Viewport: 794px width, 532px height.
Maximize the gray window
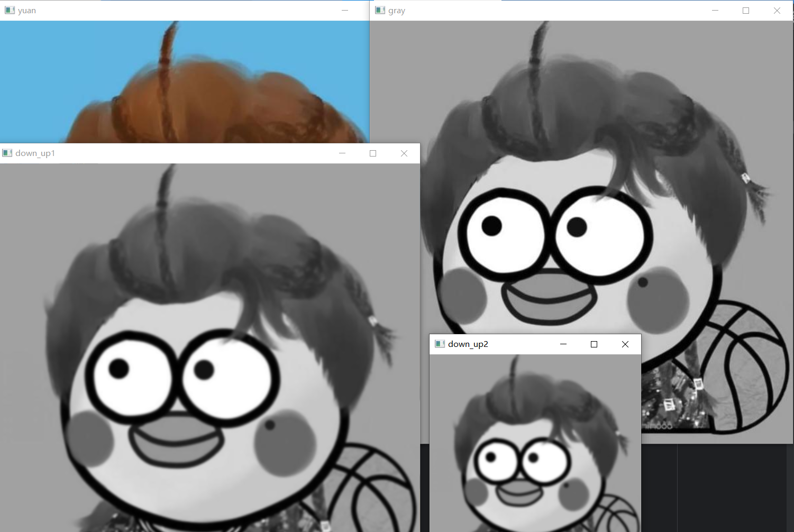(746, 11)
